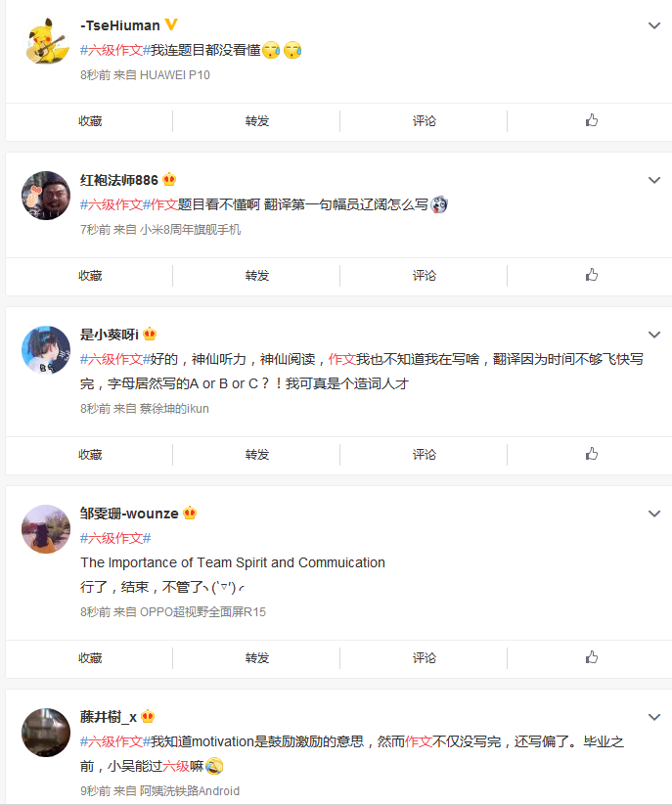Image resolution: width=672 pixels, height=805 pixels.
Task: Open 评论 on 是小葵呀i's post
Action: click(x=425, y=454)
